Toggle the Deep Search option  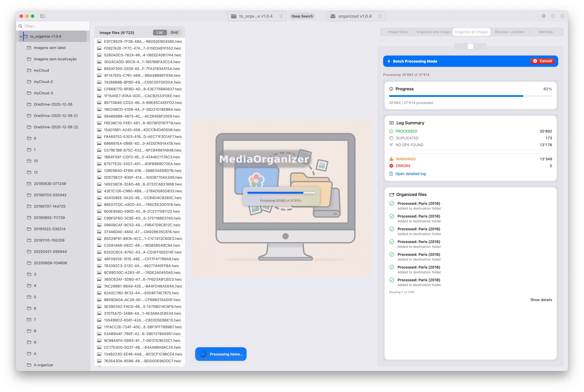(302, 16)
